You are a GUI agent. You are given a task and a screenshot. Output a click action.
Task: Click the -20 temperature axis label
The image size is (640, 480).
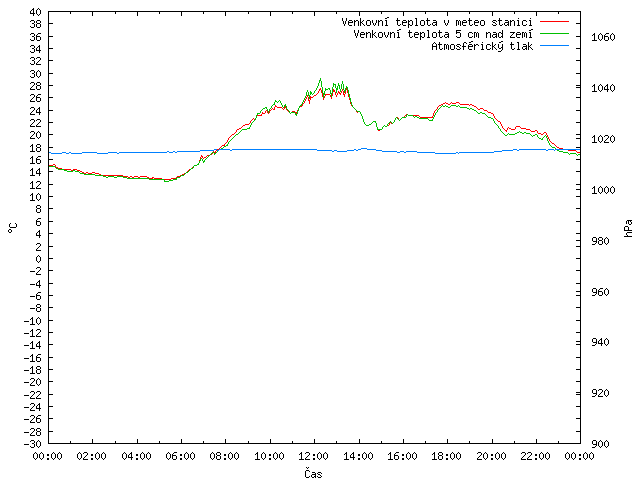(33, 382)
